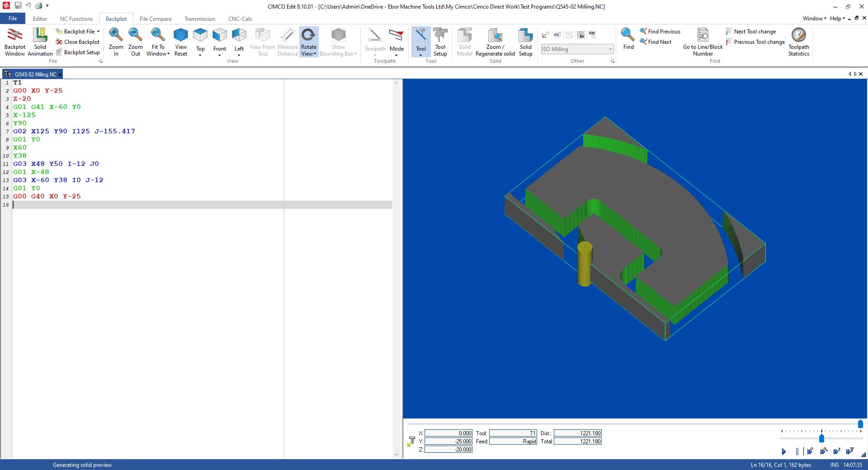
Task: Switch to the Editor ribbon tab
Action: coord(40,19)
